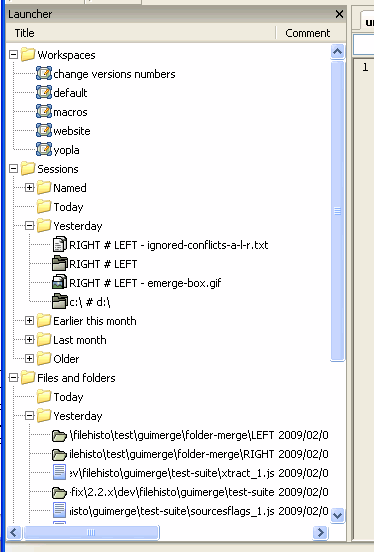This screenshot has height=552, width=374.
Task: Select the 'website' workspace label
Action: point(72,131)
